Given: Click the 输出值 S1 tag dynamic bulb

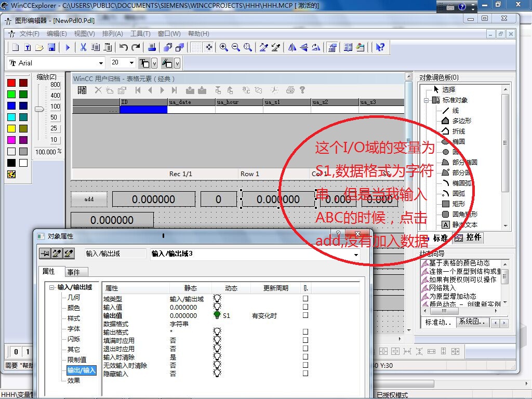Looking at the screenshot, I should [217, 315].
